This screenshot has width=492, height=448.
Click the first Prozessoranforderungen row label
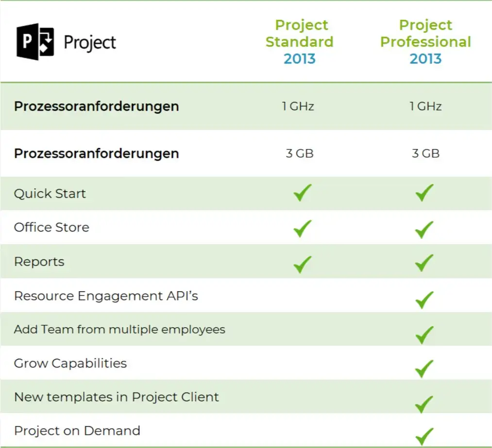point(96,106)
